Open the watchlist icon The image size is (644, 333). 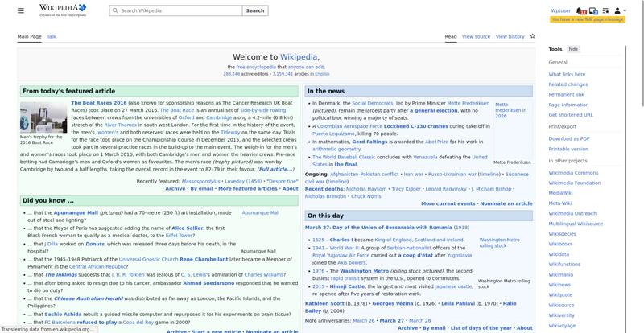(605, 11)
